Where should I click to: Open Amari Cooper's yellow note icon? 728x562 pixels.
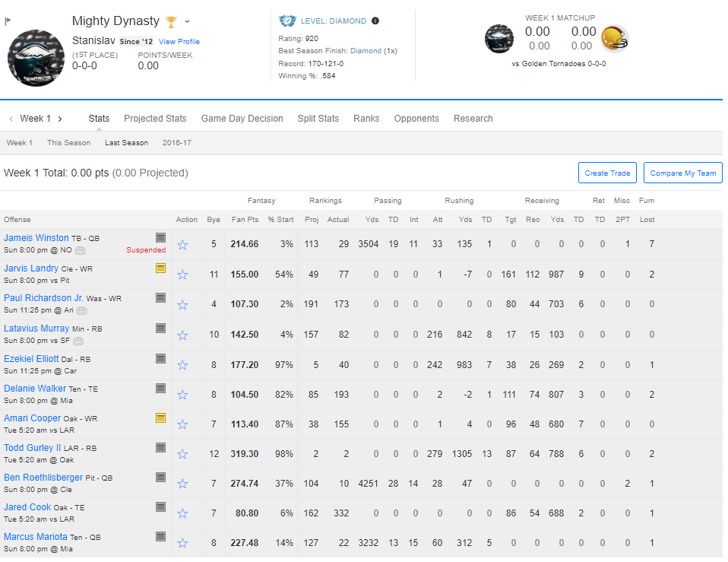click(x=160, y=418)
